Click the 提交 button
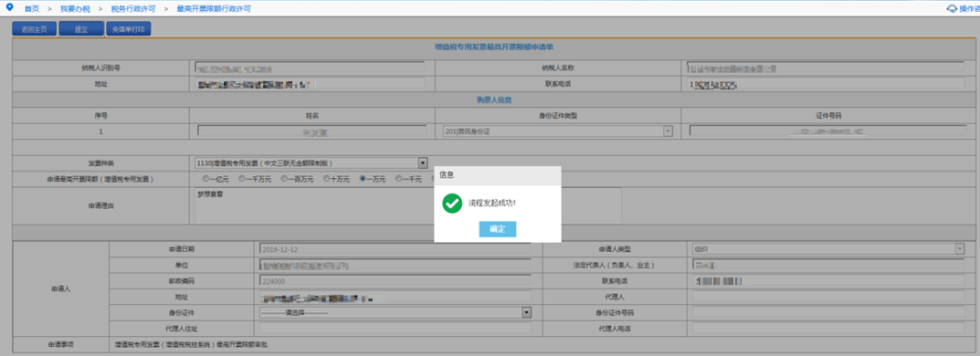 [x=82, y=29]
